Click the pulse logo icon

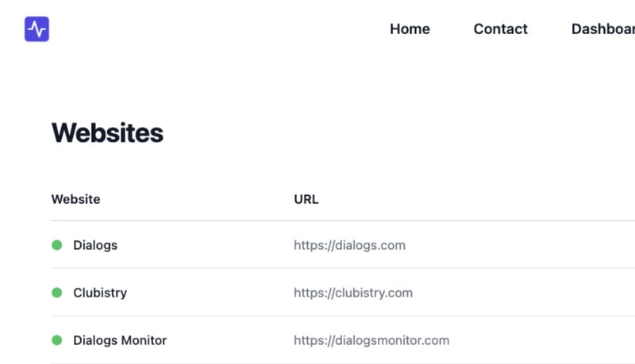37,29
